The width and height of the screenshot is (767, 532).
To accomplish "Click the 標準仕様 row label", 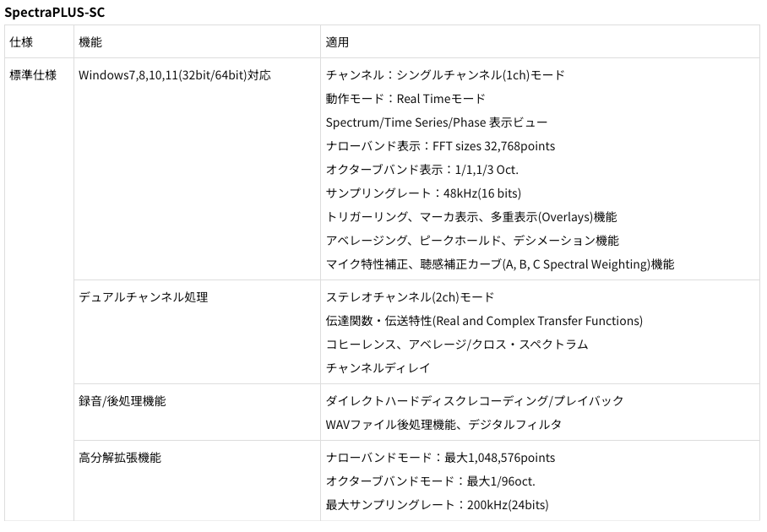I will (x=33, y=75).
